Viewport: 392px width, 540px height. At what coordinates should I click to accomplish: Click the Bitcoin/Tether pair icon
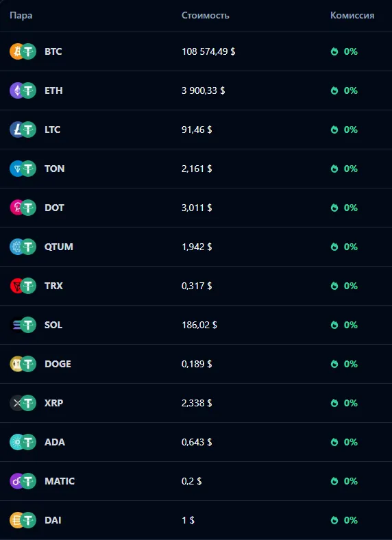(x=23, y=51)
